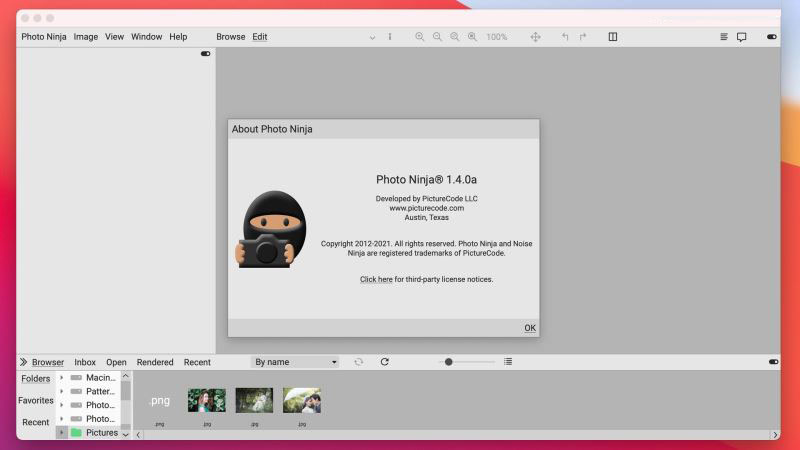Click the 100% zoom level field
The image size is (800, 450).
[x=496, y=37]
